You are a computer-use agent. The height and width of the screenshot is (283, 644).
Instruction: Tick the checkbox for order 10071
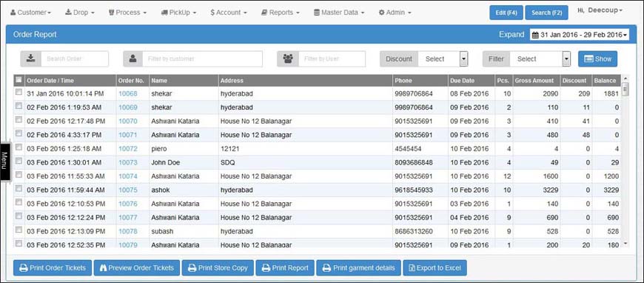(19, 133)
